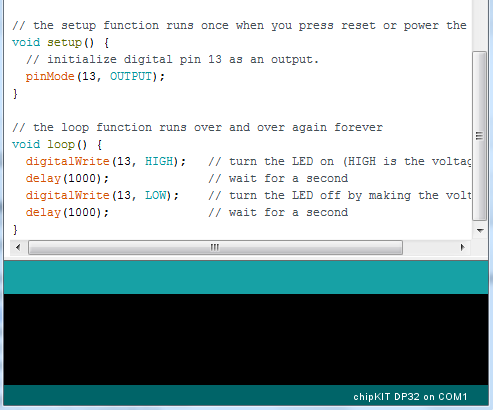Click 'chipKIT DP32 on COM1' status text

(x=410, y=397)
